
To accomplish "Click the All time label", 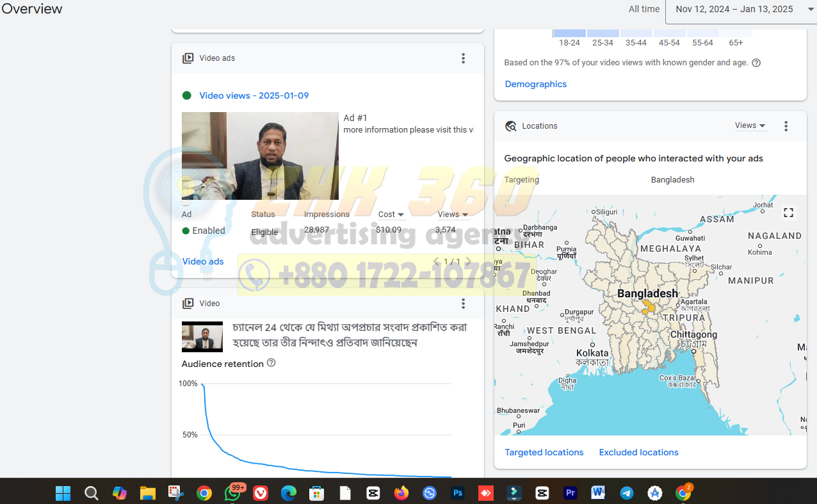I will click(x=644, y=9).
